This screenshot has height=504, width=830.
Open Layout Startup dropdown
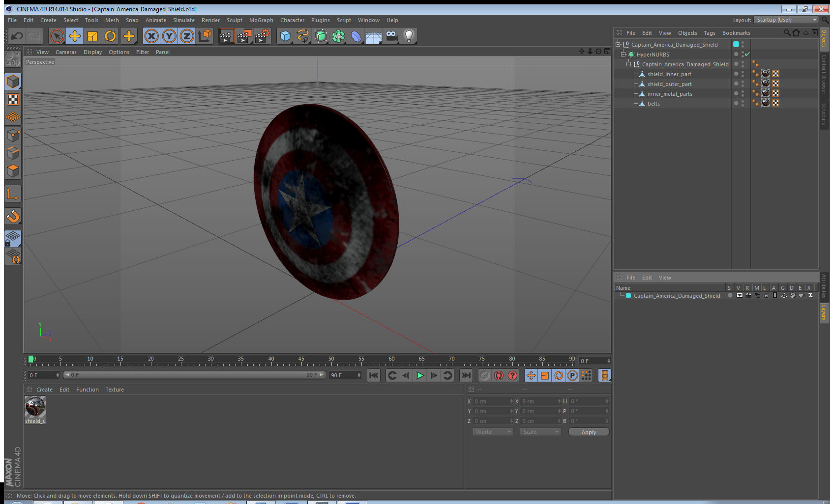pyautogui.click(x=787, y=20)
